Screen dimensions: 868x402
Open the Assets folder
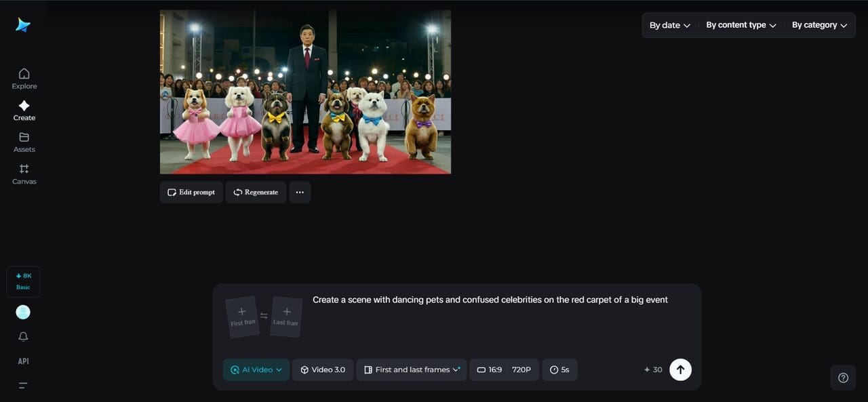tap(24, 142)
